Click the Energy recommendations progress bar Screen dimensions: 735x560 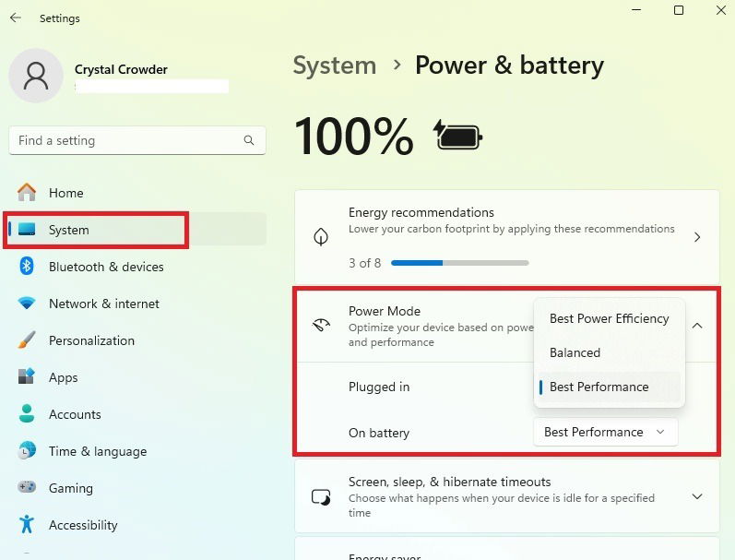(459, 263)
